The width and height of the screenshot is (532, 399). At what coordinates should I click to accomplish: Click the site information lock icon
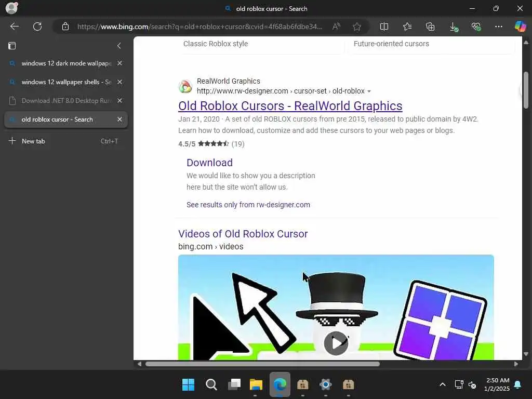(x=65, y=26)
